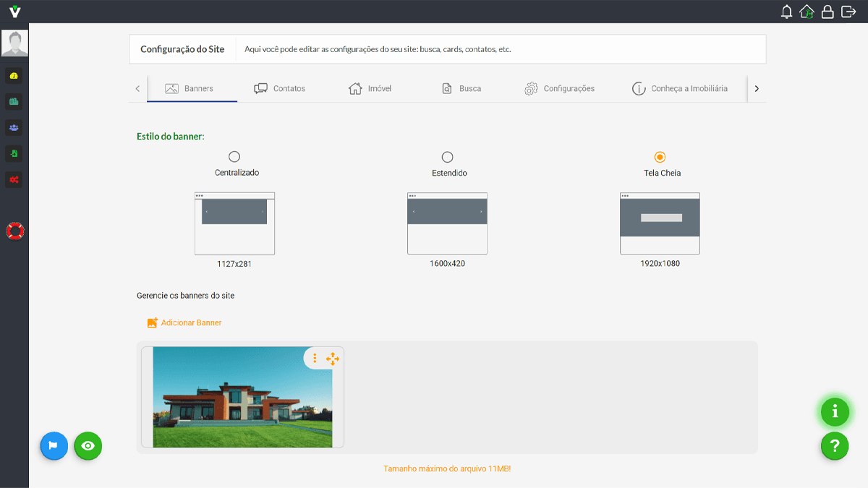868x488 pixels.
Task: Show site preview with the green eye button
Action: click(x=88, y=446)
